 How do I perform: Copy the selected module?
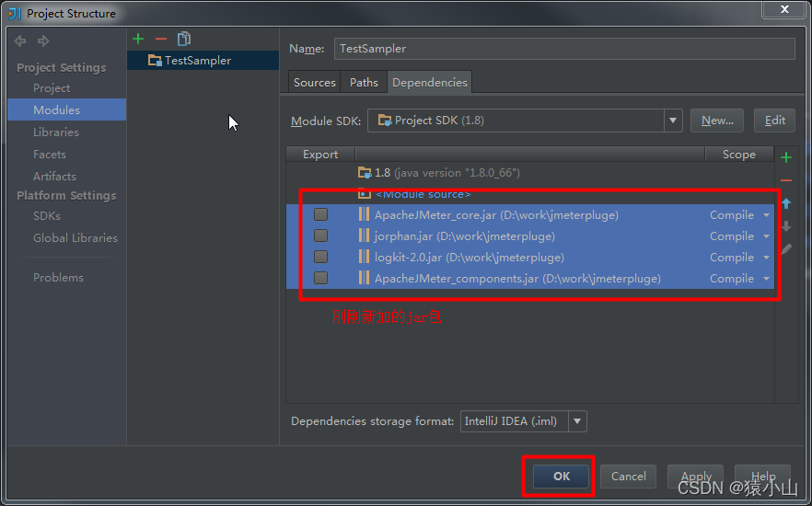(184, 39)
